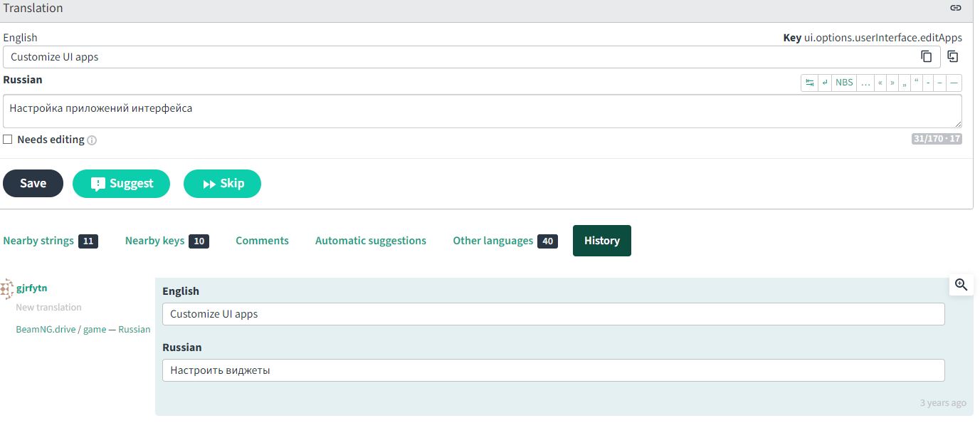This screenshot has height=423, width=980.
Task: Copy the English source text to clipboard
Action: click(927, 56)
